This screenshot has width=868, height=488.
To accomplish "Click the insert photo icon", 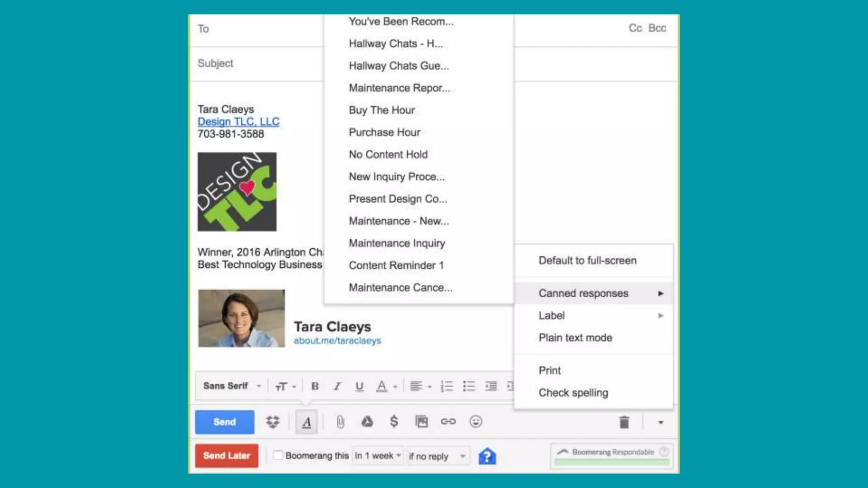I will 421,422.
